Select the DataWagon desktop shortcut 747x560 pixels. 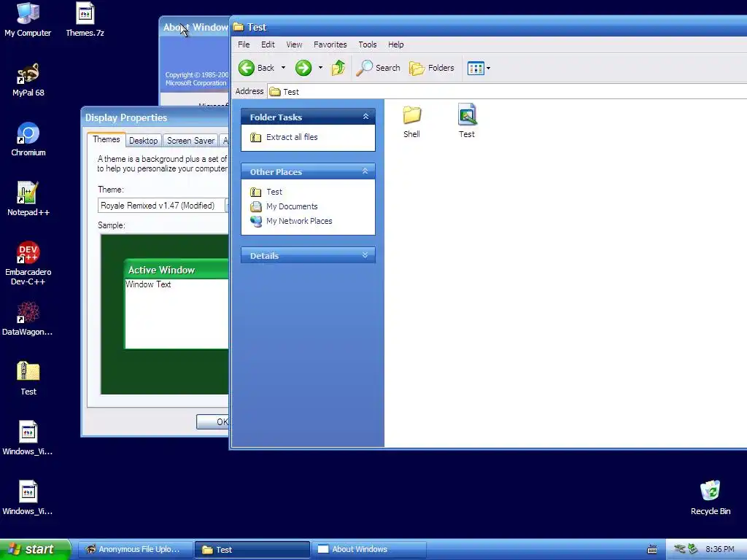(x=28, y=319)
